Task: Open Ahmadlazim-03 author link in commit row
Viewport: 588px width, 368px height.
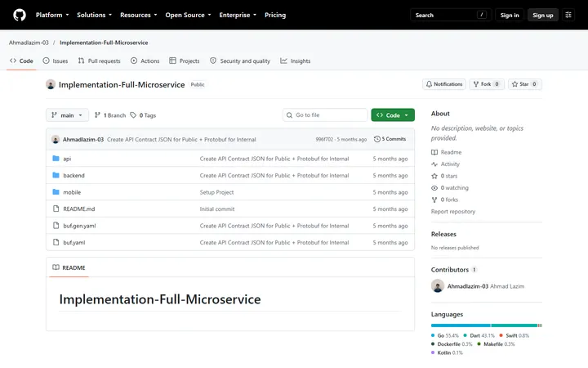Action: click(82, 139)
